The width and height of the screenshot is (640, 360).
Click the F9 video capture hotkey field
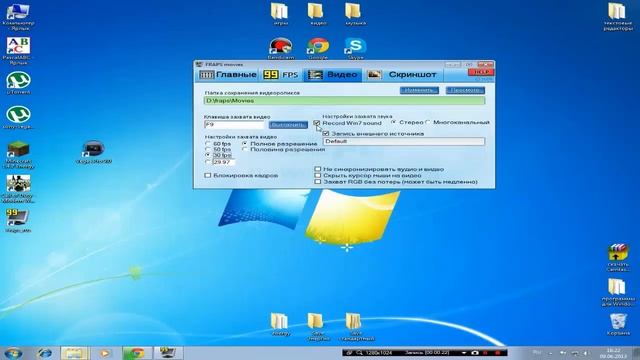[x=234, y=124]
